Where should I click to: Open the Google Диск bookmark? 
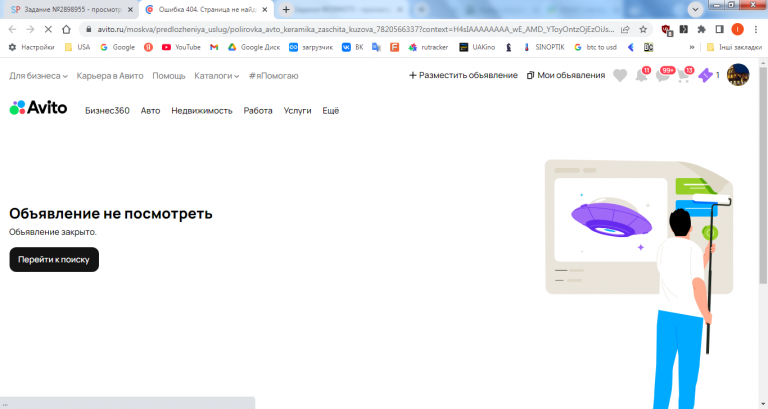tap(254, 47)
